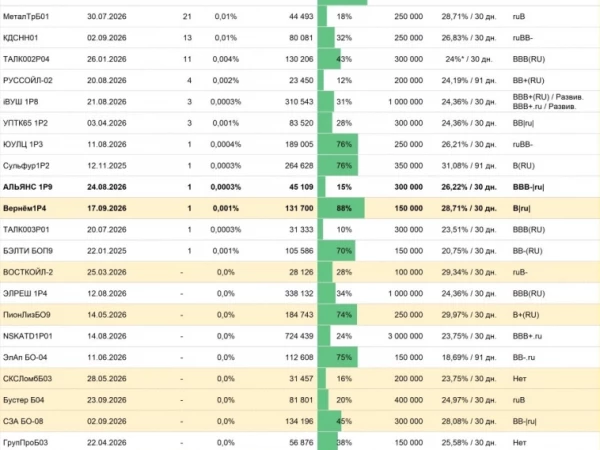Select the МеталТрБ01 bond name cell

[x=26, y=16]
